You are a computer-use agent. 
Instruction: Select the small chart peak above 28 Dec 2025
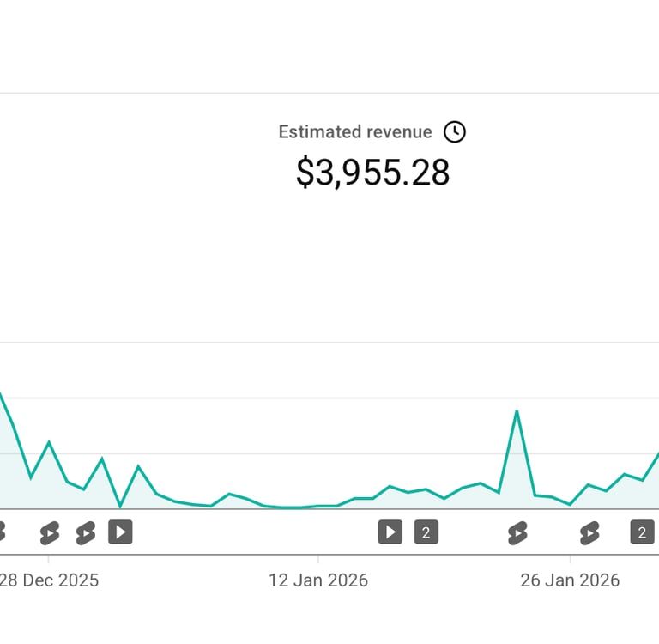coord(49,442)
